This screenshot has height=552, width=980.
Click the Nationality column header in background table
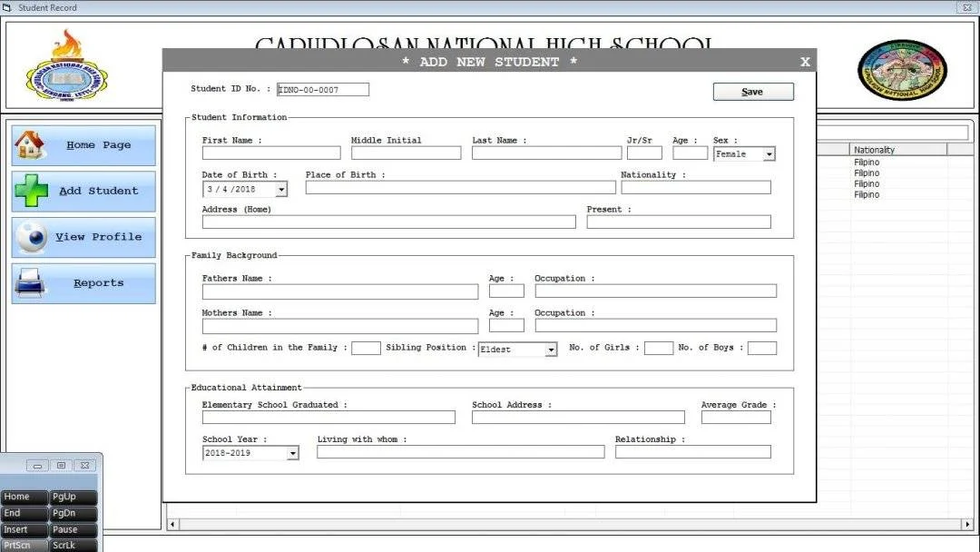[898, 150]
